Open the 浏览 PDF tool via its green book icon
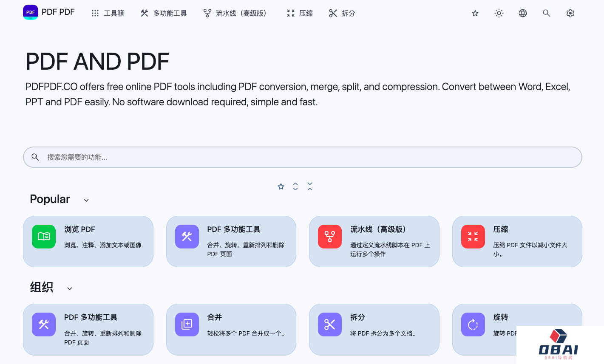 [x=44, y=237]
